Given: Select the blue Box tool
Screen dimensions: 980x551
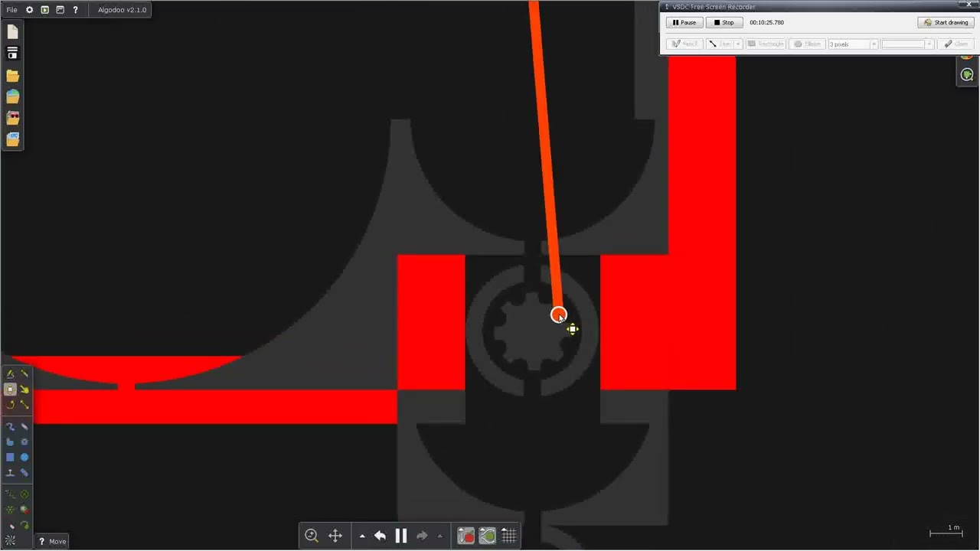Looking at the screenshot, I should point(10,457).
